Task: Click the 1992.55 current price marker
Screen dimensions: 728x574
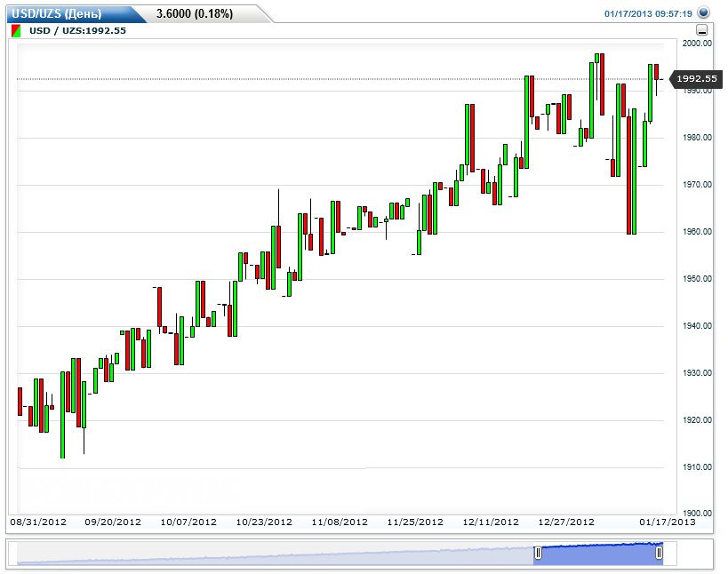Action: tap(696, 78)
